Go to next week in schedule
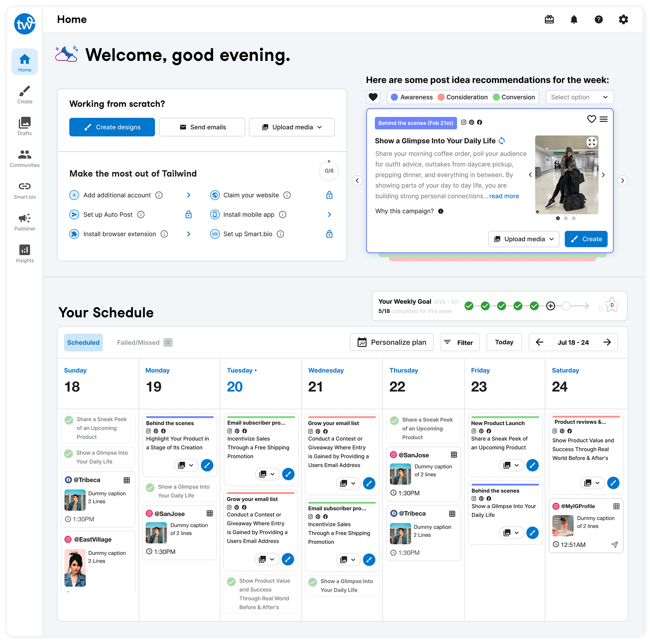650x644 pixels. pos(607,342)
